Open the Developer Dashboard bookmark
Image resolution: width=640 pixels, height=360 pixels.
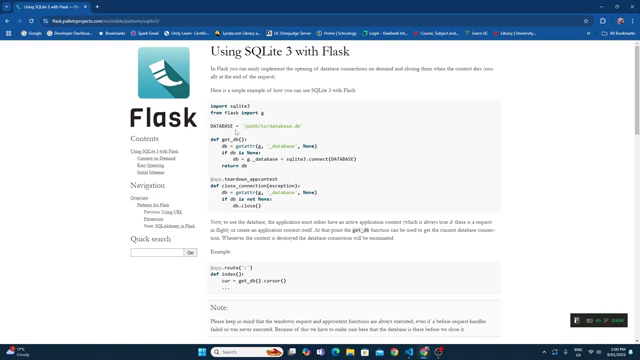[69, 33]
